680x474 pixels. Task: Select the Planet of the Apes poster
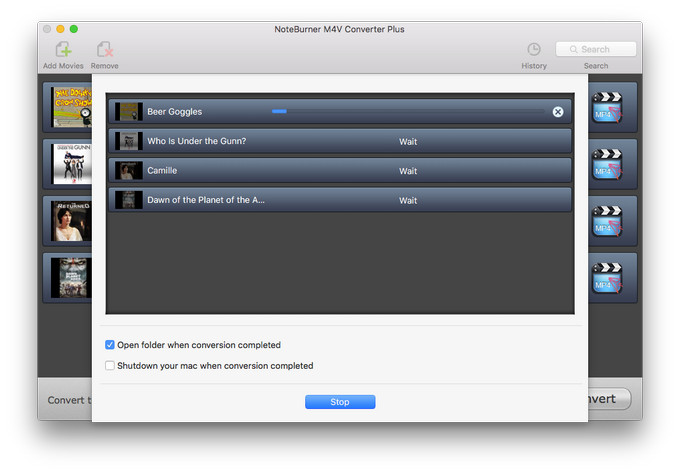tap(72, 278)
